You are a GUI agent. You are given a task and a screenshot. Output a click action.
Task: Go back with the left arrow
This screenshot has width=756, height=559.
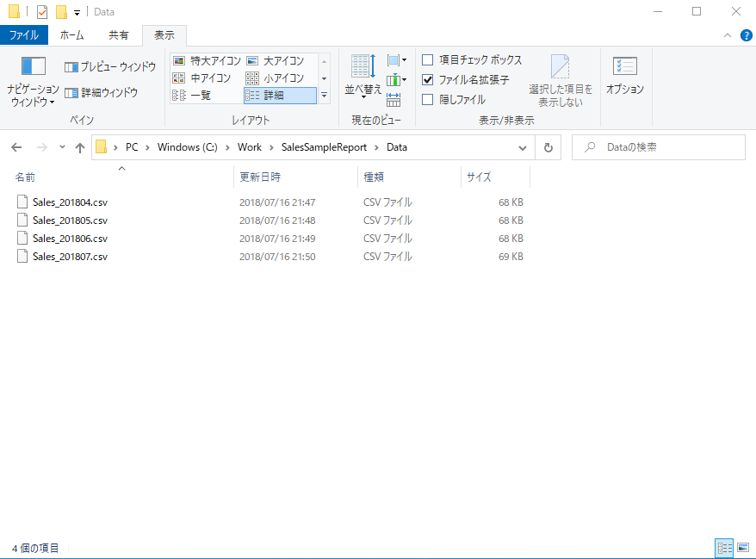(x=16, y=147)
